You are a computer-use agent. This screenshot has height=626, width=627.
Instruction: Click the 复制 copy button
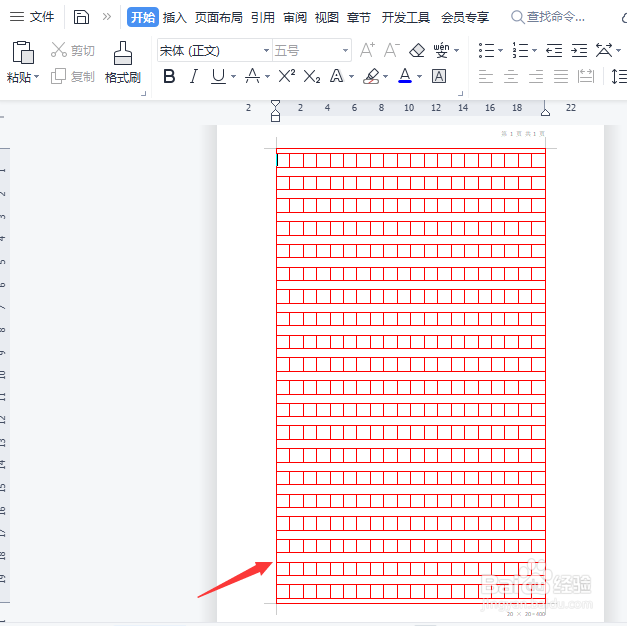click(73, 76)
